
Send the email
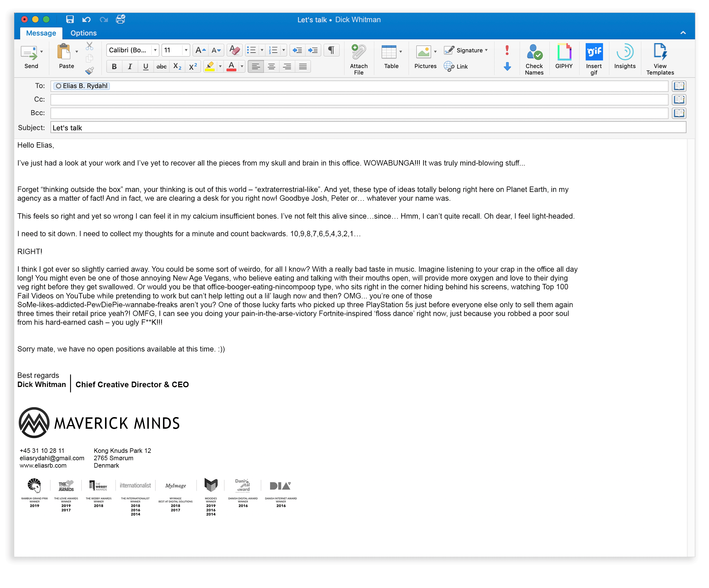(x=30, y=54)
